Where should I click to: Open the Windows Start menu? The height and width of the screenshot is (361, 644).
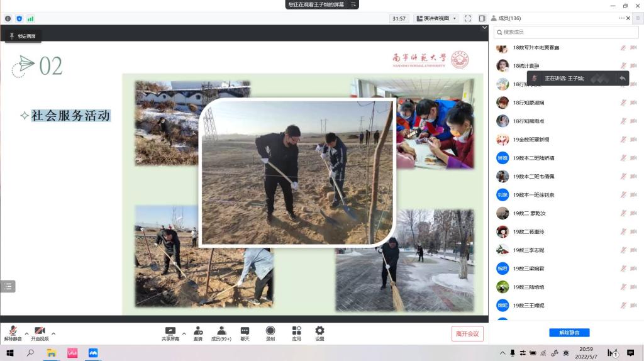10,353
